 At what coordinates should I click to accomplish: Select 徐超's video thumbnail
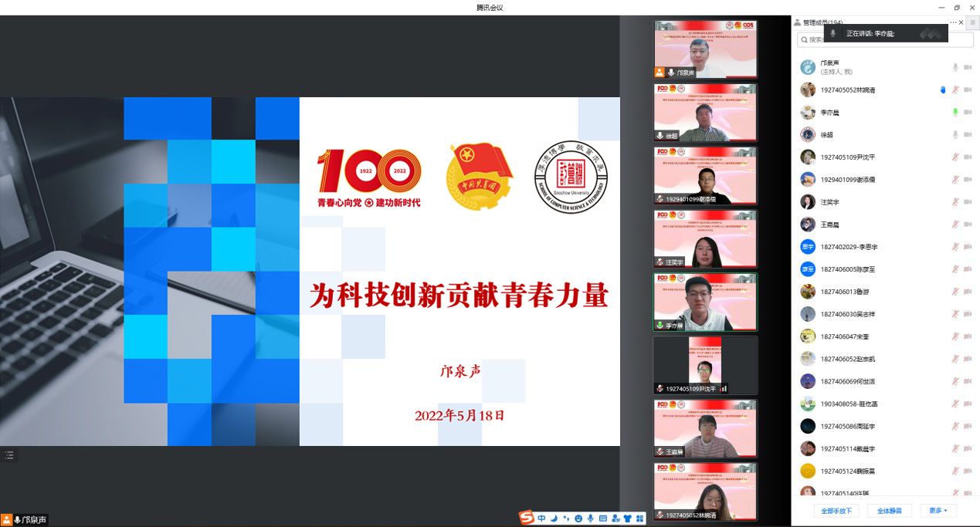[x=705, y=113]
